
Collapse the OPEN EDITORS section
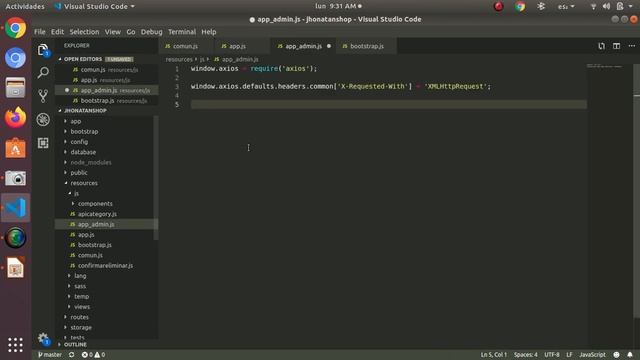(x=83, y=59)
